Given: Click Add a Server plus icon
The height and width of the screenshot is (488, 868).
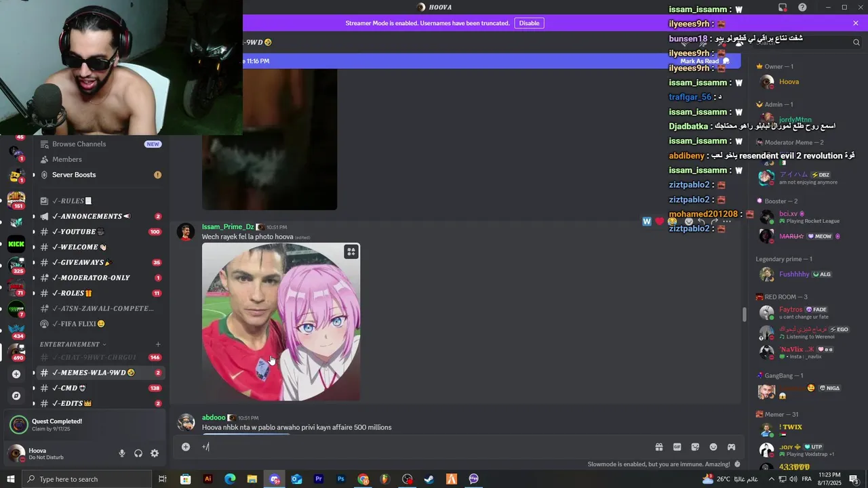Looking at the screenshot, I should pos(16,373).
